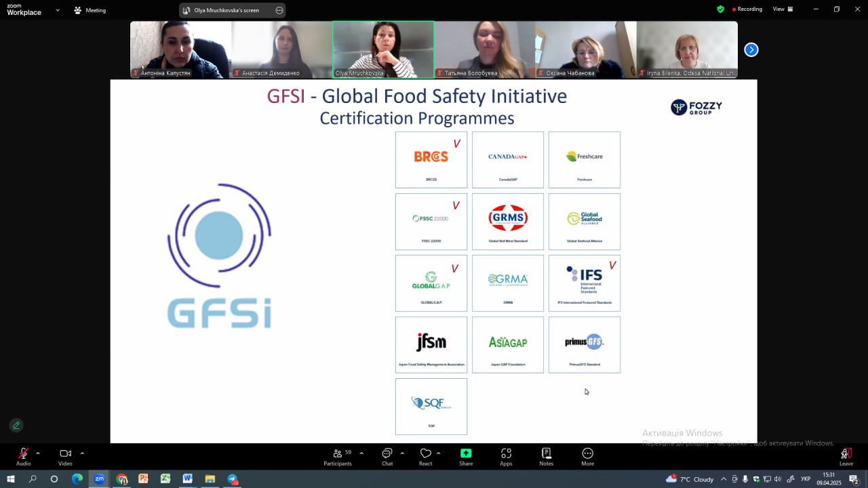This screenshot has width=868, height=488.
Task: Open Google Chrome from taskbar
Action: (x=121, y=479)
